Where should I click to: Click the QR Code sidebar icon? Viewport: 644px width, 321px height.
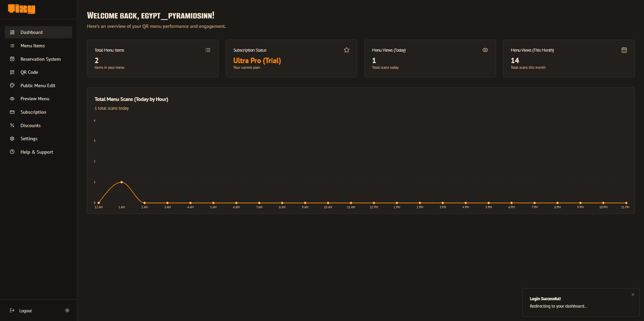[x=12, y=72]
